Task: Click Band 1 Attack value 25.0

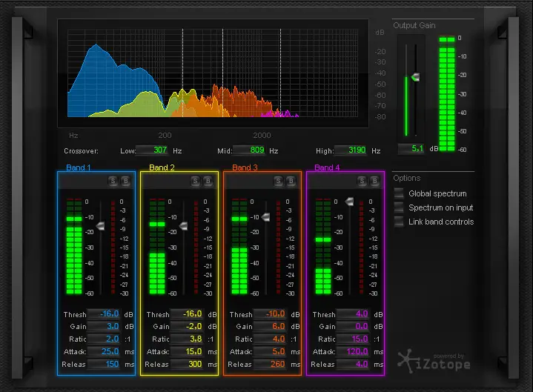Action: click(x=104, y=351)
